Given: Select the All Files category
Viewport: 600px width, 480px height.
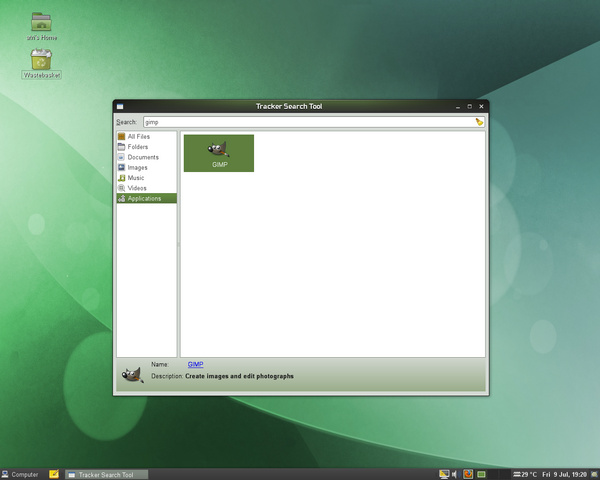Looking at the screenshot, I should coord(147,136).
